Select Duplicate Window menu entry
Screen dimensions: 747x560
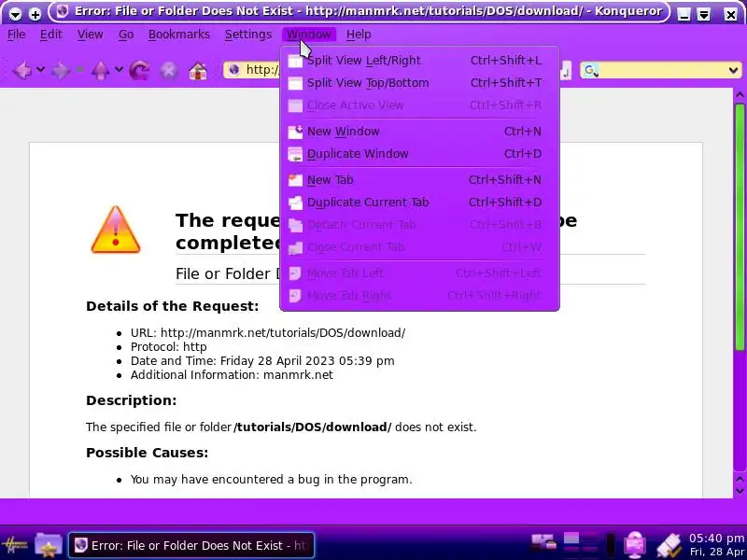tap(419, 154)
